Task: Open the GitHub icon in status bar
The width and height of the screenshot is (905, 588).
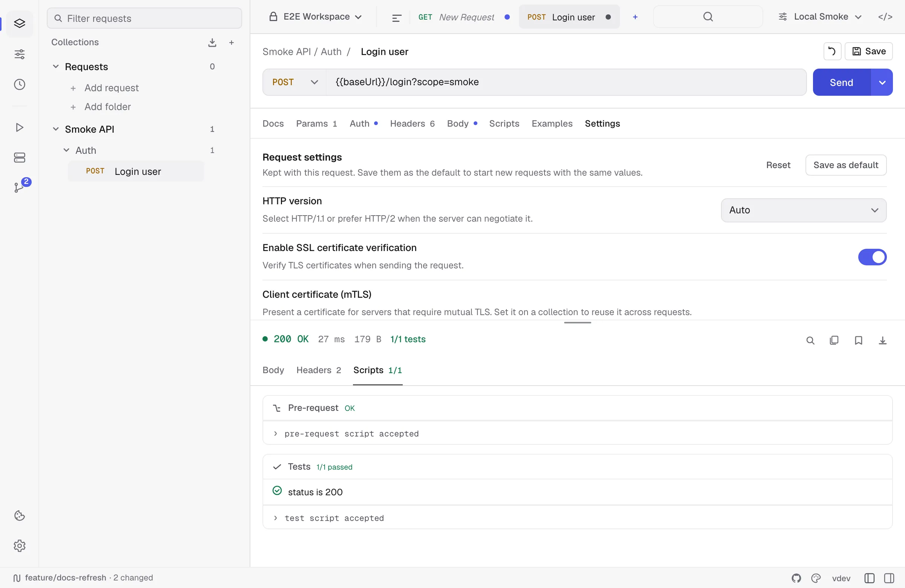Action: (796, 578)
